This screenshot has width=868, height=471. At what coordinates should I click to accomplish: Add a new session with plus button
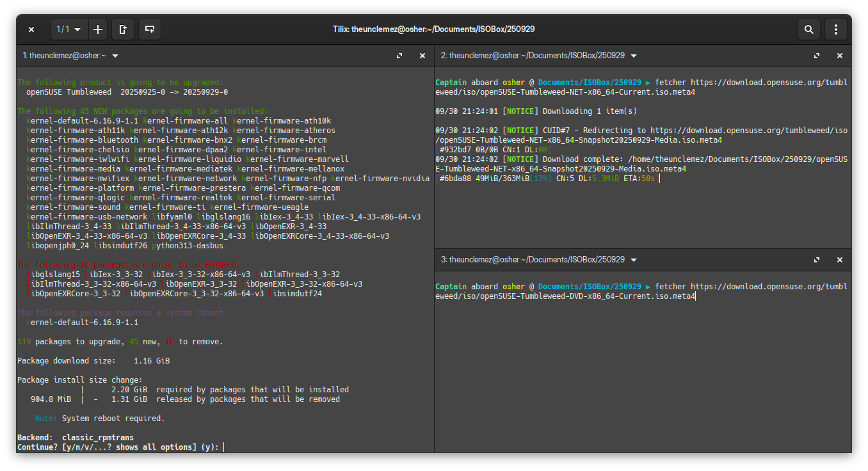[98, 29]
